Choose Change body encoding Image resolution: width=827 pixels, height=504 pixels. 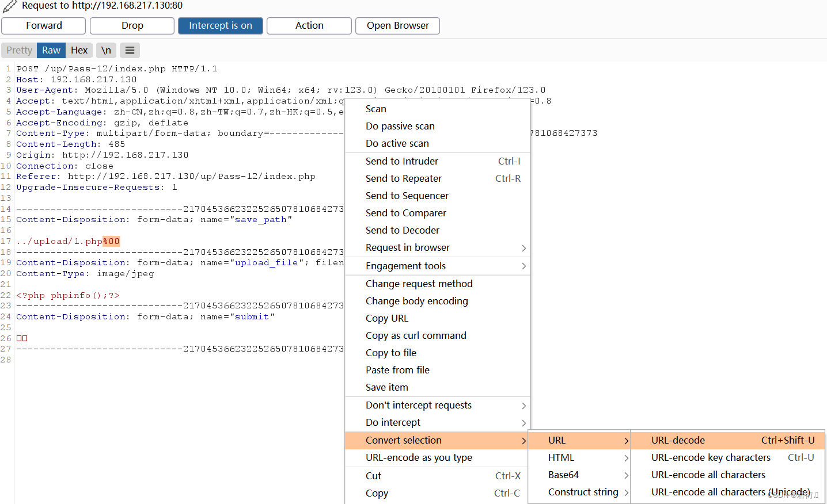click(x=437, y=301)
